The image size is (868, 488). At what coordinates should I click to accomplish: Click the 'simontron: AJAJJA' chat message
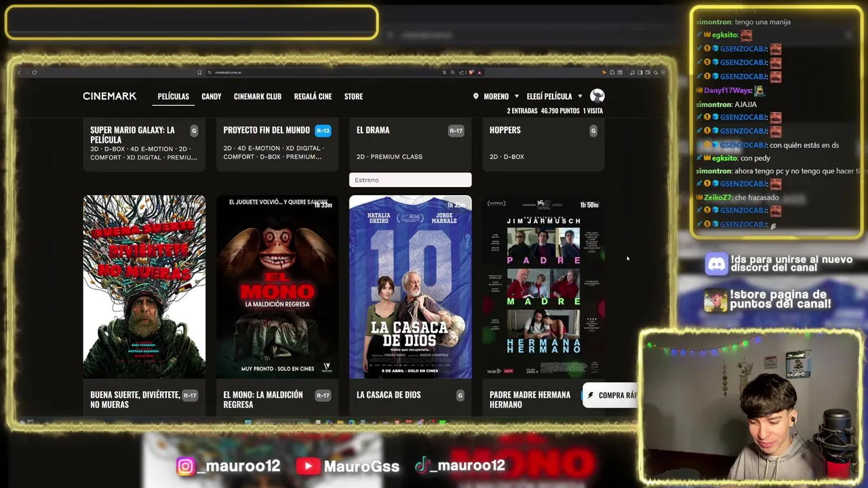point(726,104)
